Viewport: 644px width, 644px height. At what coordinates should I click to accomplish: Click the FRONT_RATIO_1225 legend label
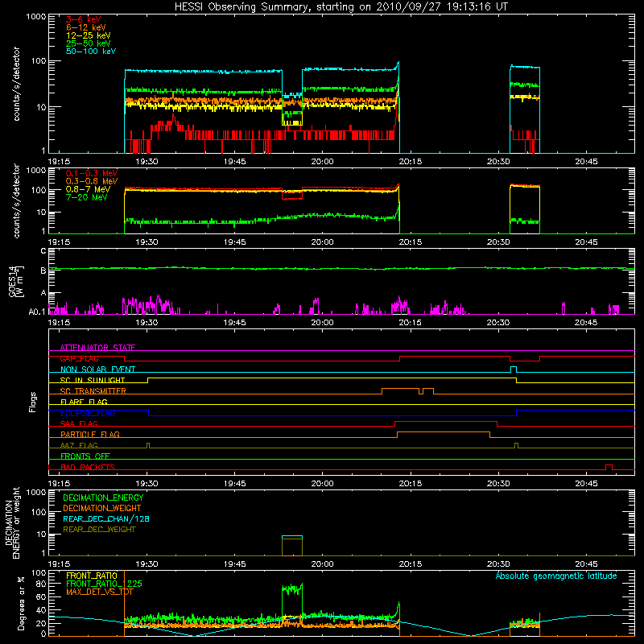click(104, 584)
